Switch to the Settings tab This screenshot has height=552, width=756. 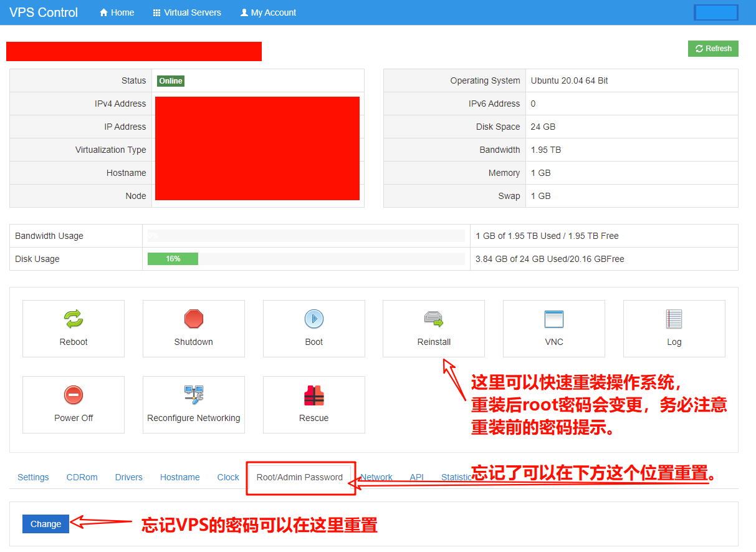pyautogui.click(x=33, y=477)
